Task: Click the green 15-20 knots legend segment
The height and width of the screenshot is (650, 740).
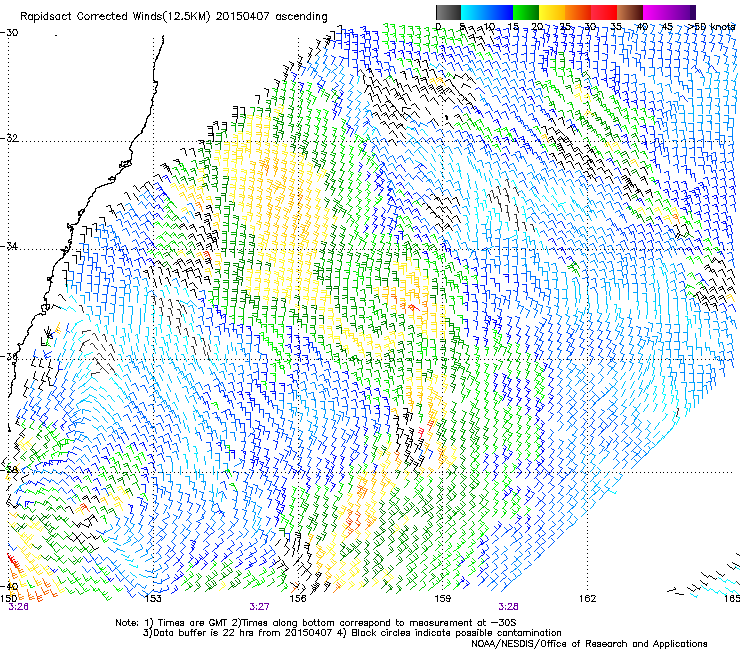Action: 526,12
